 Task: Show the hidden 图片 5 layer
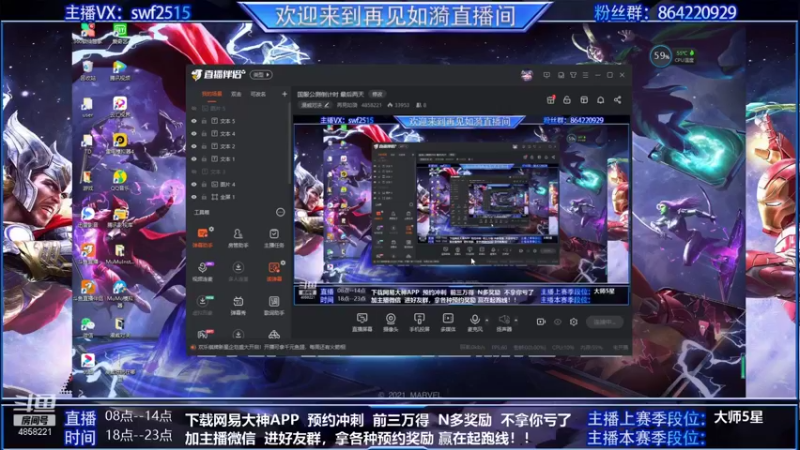click(x=194, y=108)
